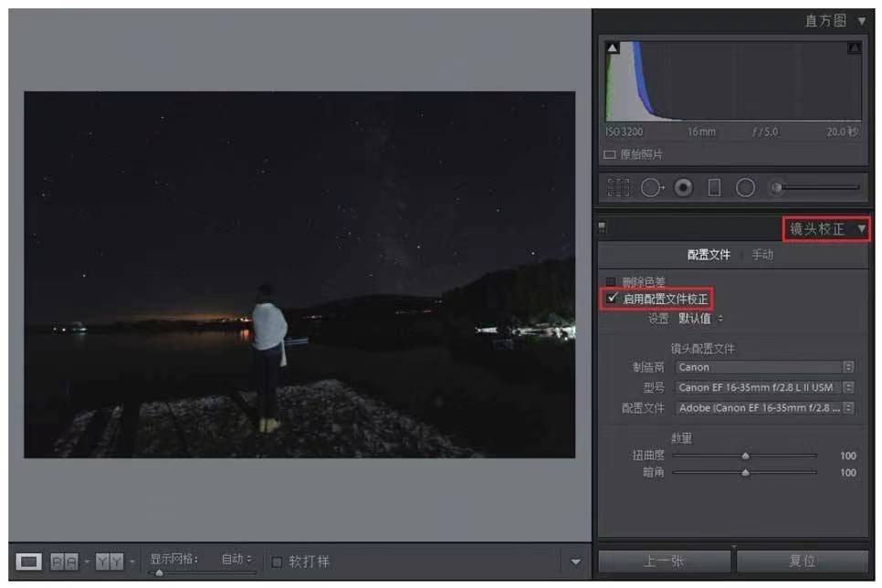Open the 型号 lens model dropdown
882x588 pixels.
[x=765, y=387]
